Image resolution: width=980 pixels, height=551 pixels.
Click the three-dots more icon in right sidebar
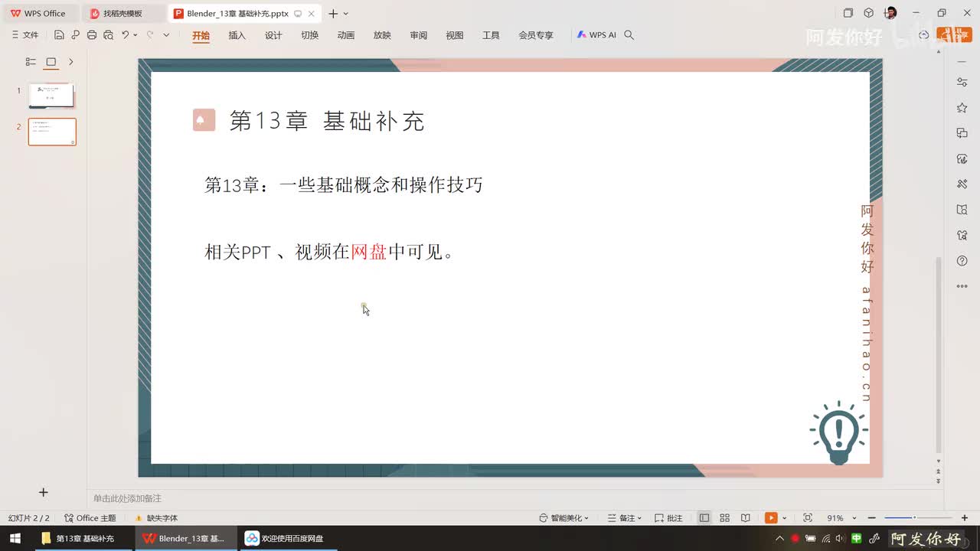962,286
